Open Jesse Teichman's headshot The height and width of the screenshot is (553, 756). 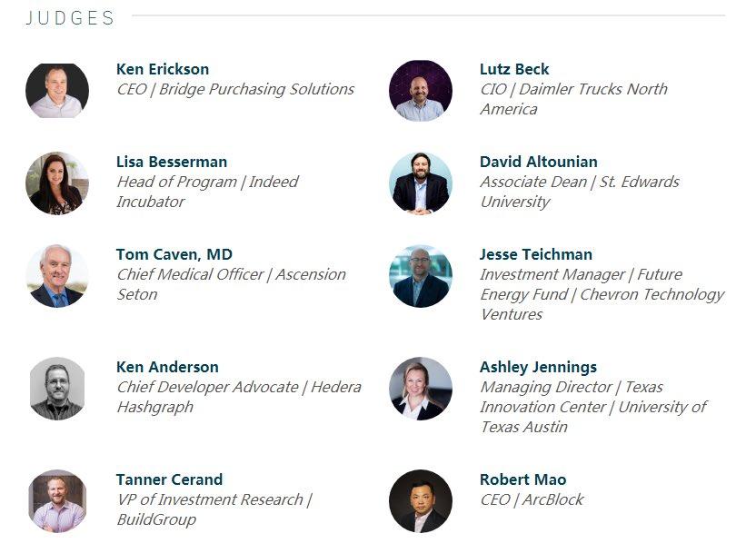click(x=421, y=276)
